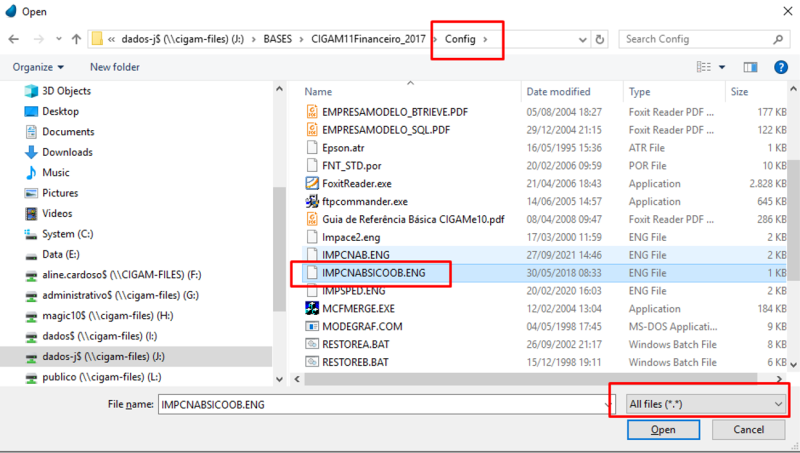Screen dimensions: 800x453
Task: Select the IMPCNABSICOOB.ENG file
Action: (x=373, y=273)
